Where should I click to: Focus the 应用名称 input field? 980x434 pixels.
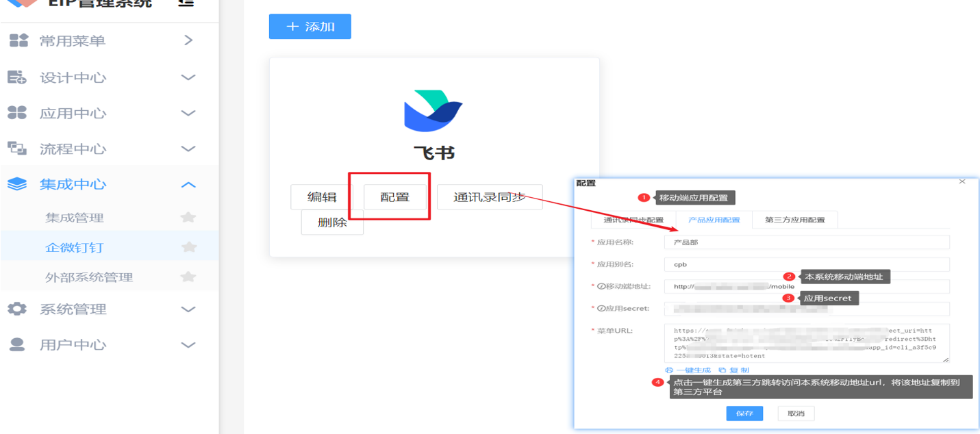[807, 242]
